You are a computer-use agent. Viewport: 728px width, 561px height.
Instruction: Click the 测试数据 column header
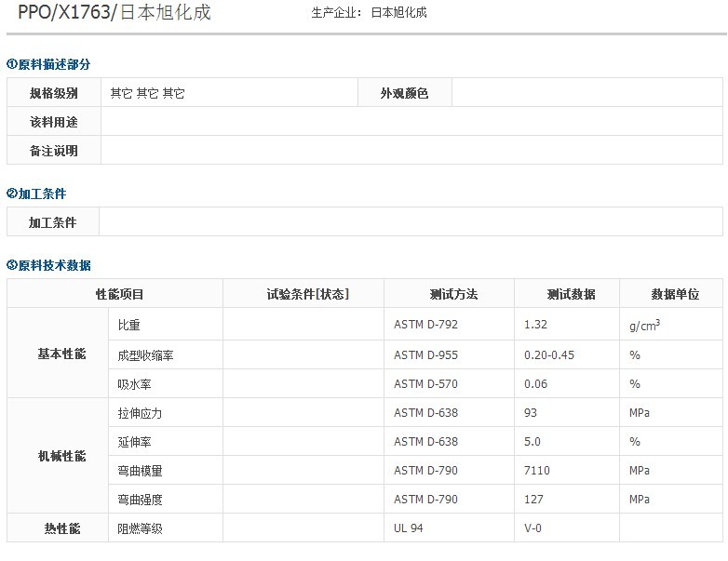567,293
